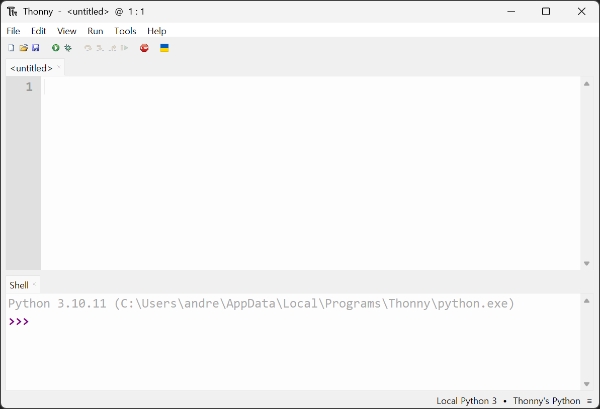The width and height of the screenshot is (600, 409).
Task: Open a file using the folder icon
Action: click(24, 48)
